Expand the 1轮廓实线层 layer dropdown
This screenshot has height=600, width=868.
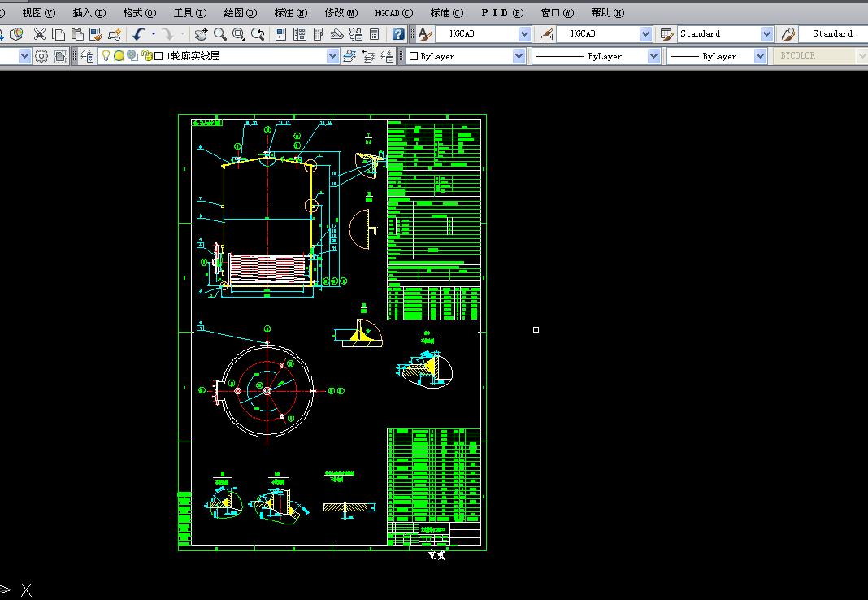(x=332, y=56)
